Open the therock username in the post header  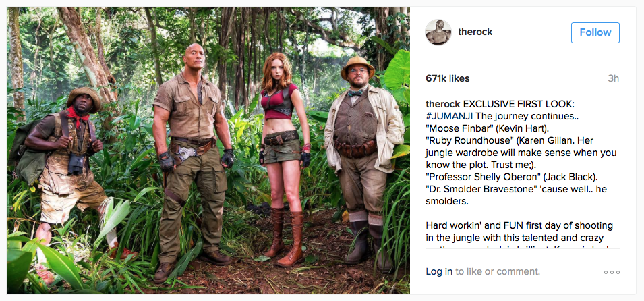tap(475, 32)
